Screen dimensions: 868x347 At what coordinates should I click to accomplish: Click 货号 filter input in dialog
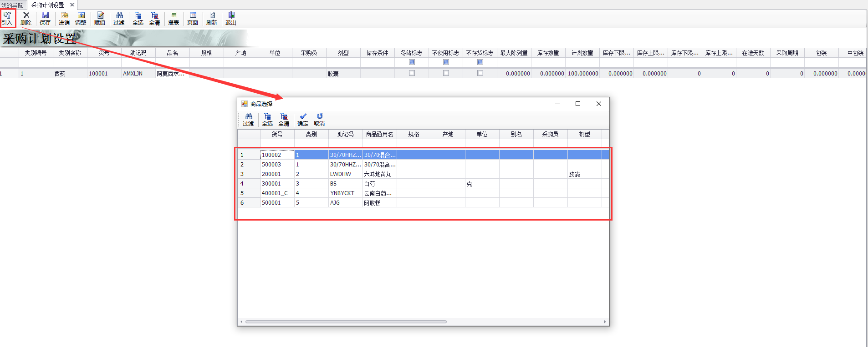277,143
